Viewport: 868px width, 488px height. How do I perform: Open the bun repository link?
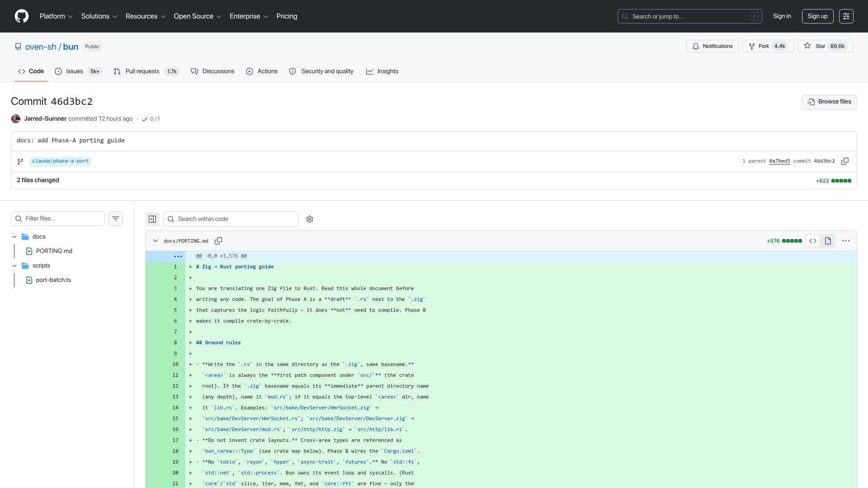tap(71, 47)
